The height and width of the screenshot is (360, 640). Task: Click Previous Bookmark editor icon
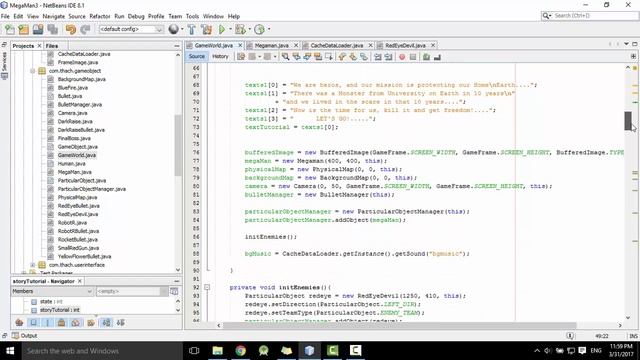click(342, 57)
